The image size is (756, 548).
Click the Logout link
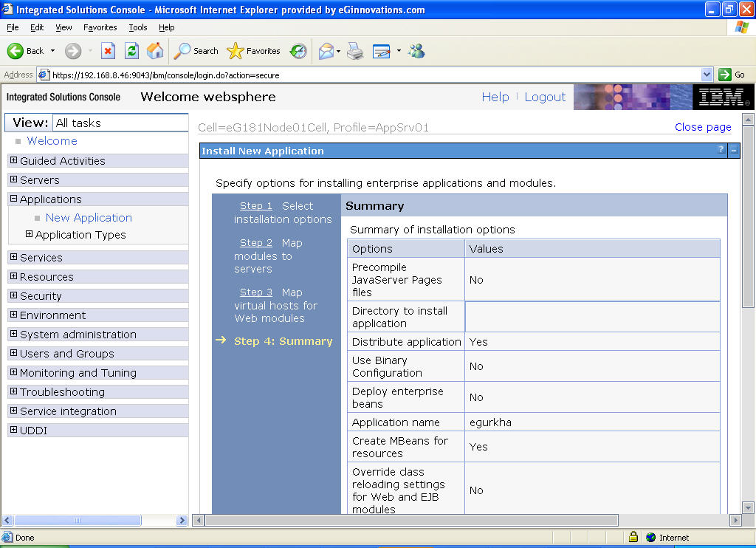coord(545,97)
